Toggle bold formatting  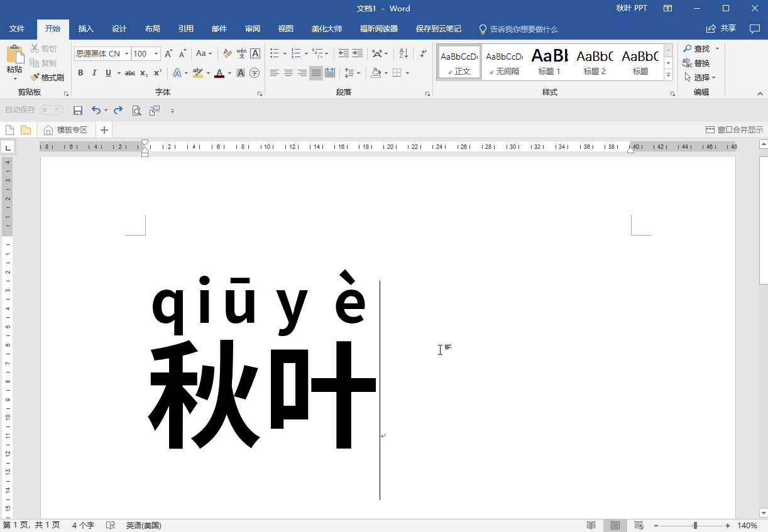point(80,73)
